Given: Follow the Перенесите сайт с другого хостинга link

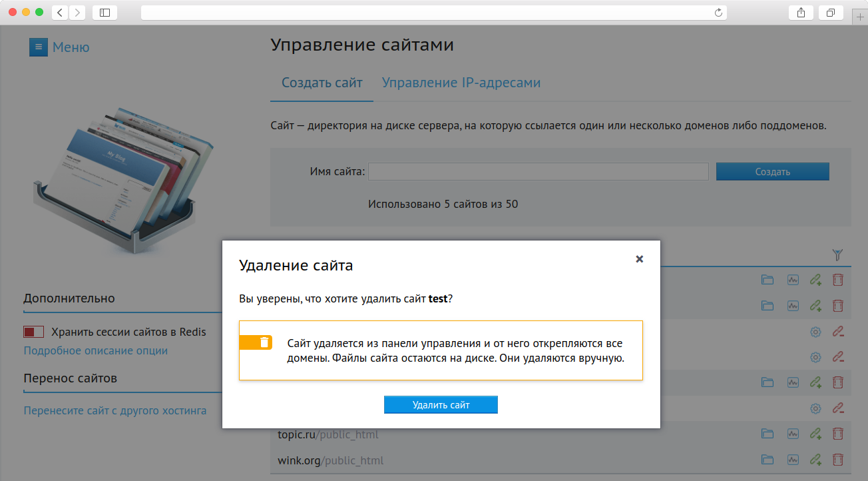Looking at the screenshot, I should (115, 410).
